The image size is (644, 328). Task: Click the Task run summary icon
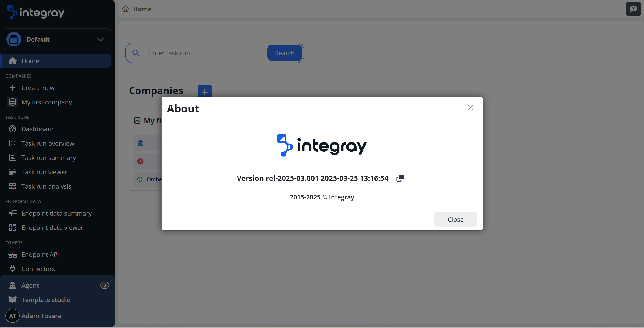point(12,158)
